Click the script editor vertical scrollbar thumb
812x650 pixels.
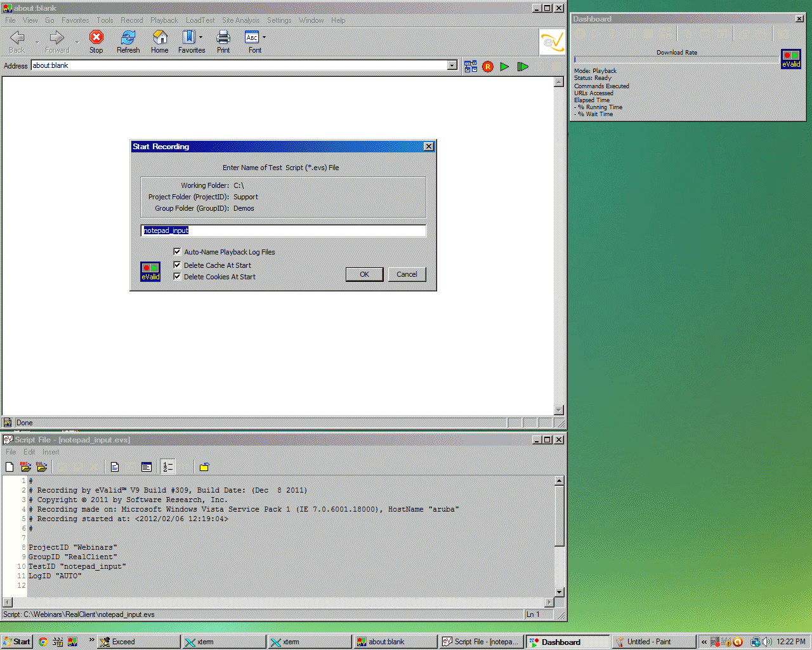[560, 515]
